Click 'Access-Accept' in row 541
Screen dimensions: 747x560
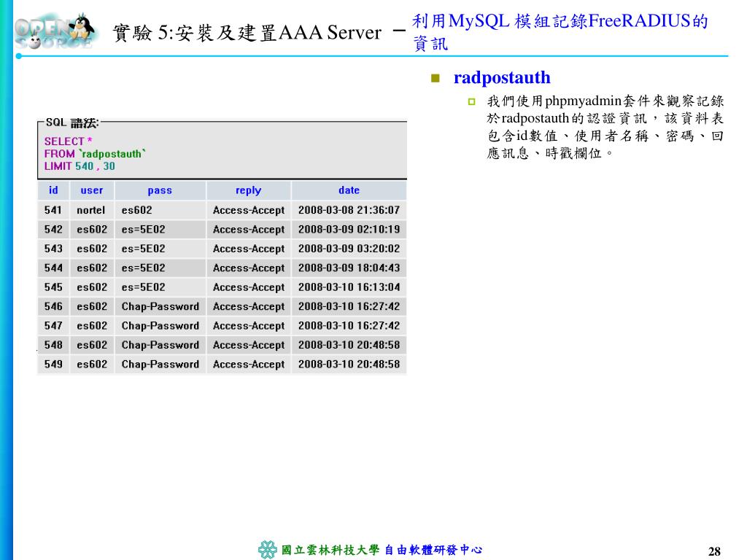pyautogui.click(x=249, y=210)
